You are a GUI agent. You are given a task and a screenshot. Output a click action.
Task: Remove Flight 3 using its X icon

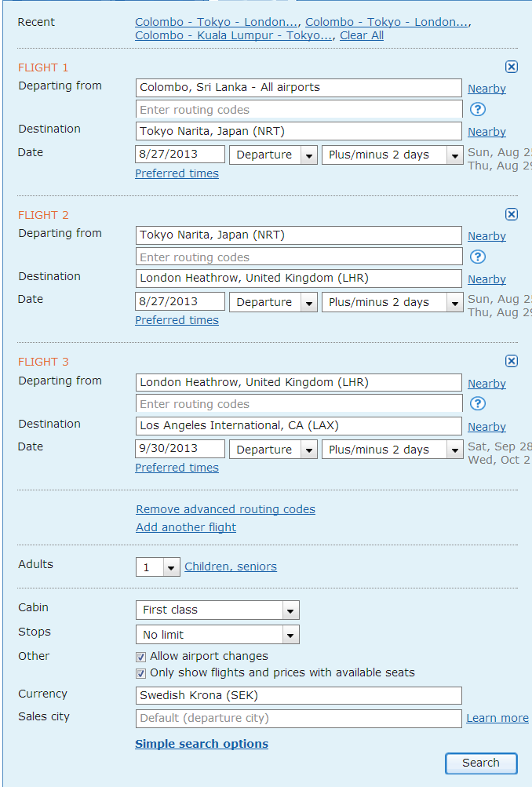coord(511,361)
